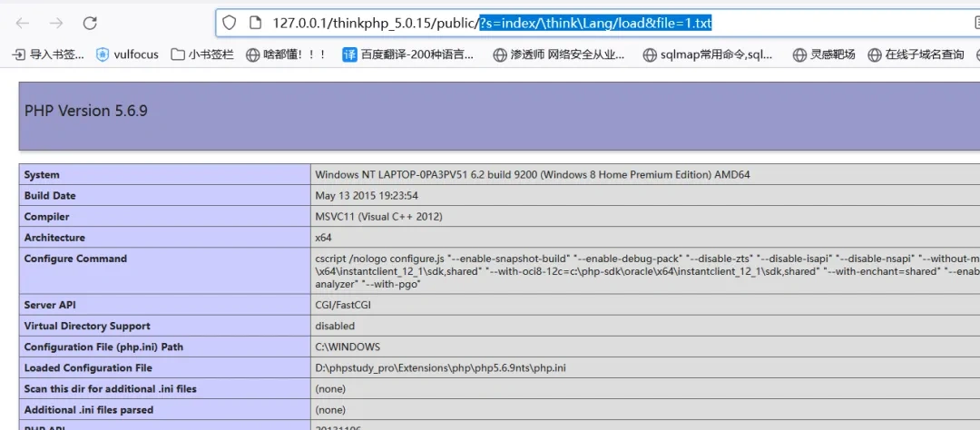Open the 小书签栏 bookmark folder
The image size is (980, 430).
click(x=202, y=55)
